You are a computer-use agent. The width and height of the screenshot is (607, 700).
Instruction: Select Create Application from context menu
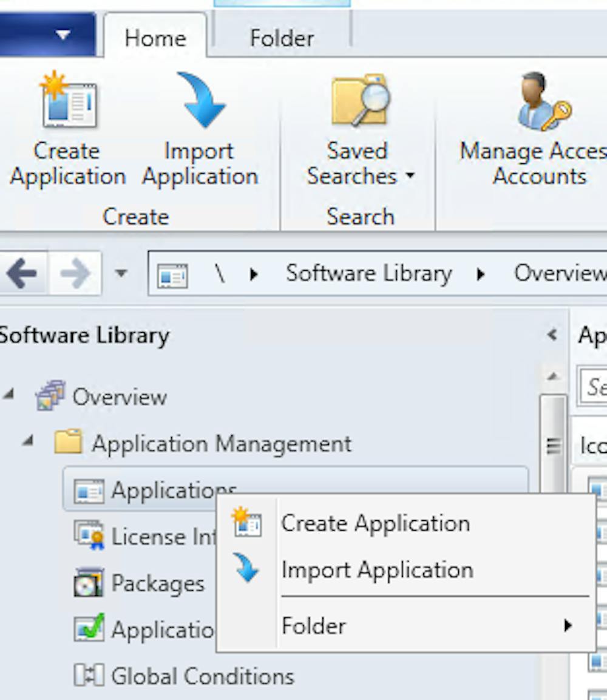[376, 522]
